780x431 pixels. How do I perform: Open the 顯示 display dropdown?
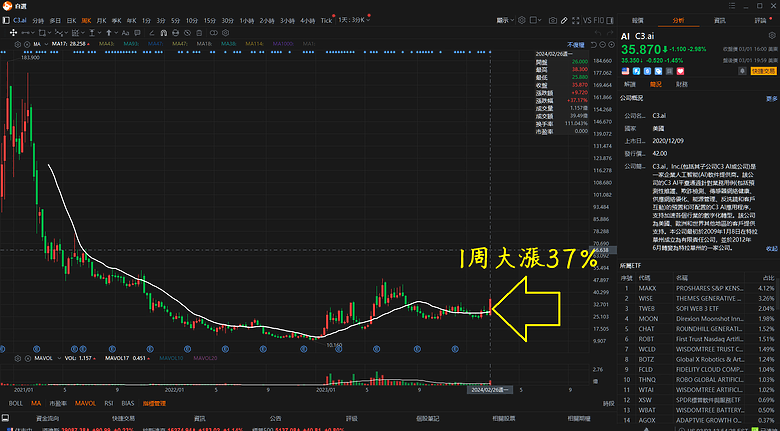pos(506,20)
